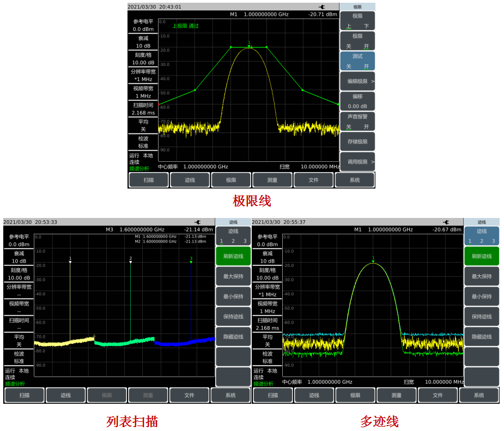Enable the 极限 on/off switch
Screen dimensions: 504x431
pyautogui.click(x=367, y=46)
